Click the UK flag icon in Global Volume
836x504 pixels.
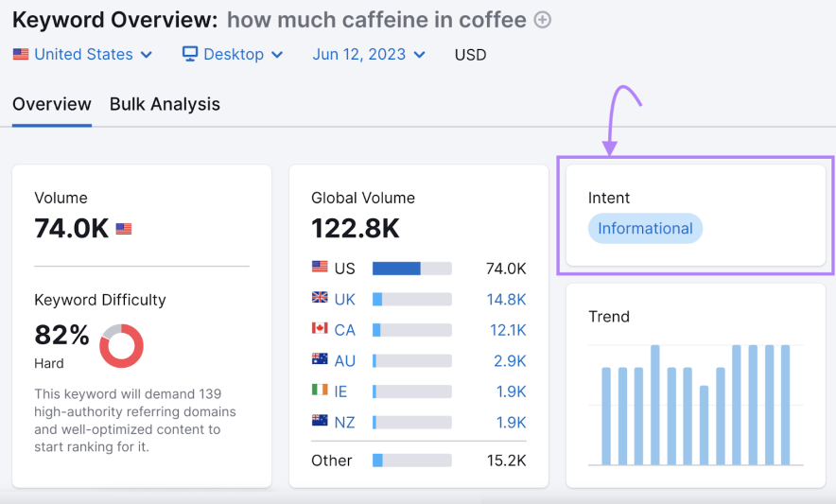(x=320, y=299)
